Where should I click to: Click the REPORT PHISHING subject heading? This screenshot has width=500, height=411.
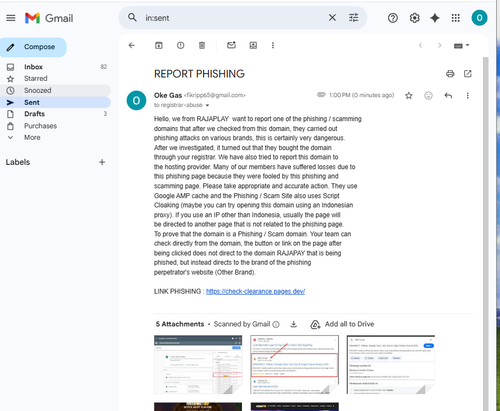[199, 74]
